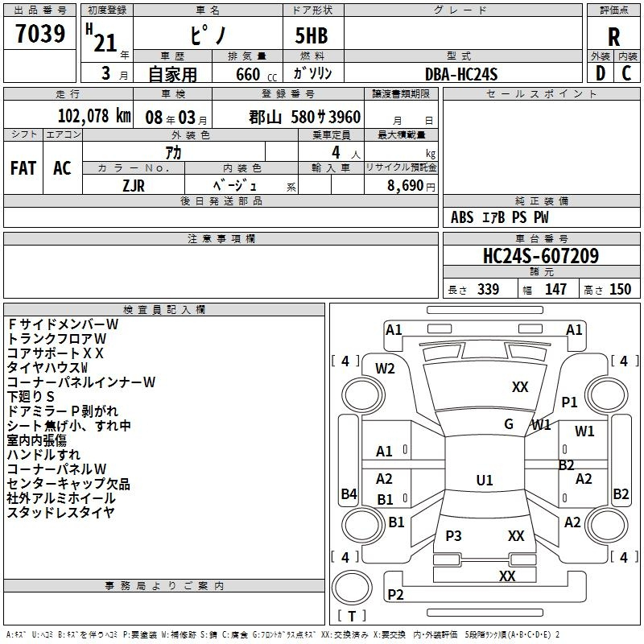Click the lot number 7039
The height and width of the screenshot is (644, 644).
point(40,34)
